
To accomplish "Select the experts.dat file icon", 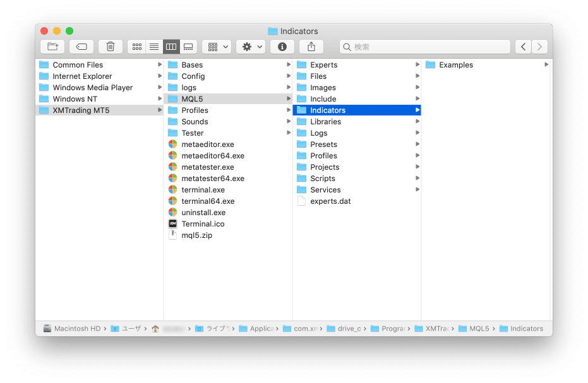I will point(301,201).
